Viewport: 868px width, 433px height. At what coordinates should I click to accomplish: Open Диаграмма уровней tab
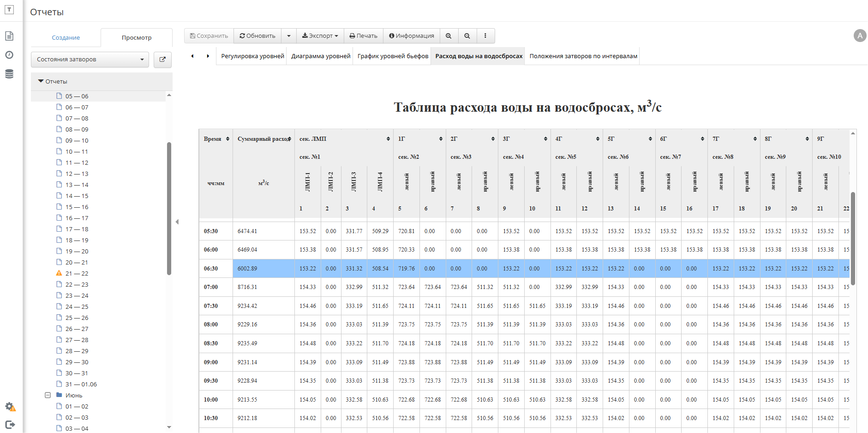tap(321, 56)
